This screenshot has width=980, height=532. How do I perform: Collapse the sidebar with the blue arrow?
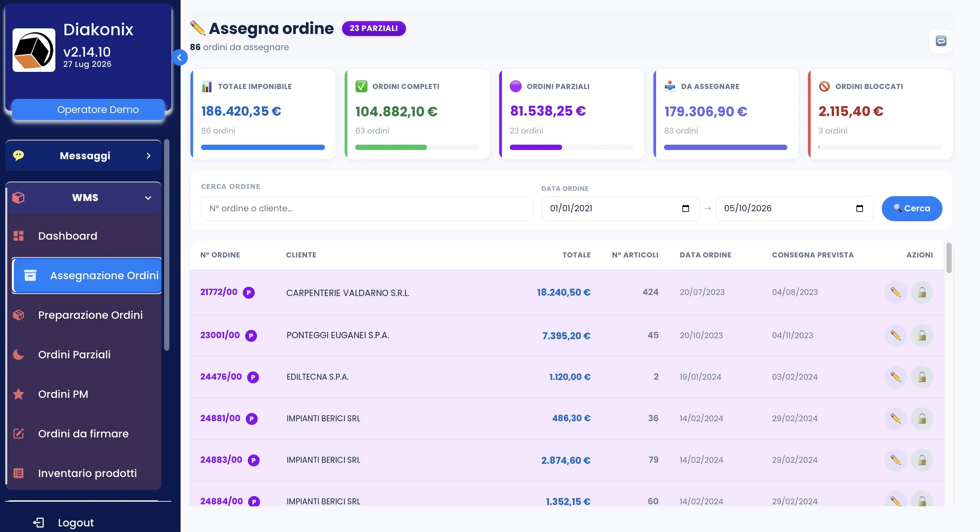pos(179,57)
